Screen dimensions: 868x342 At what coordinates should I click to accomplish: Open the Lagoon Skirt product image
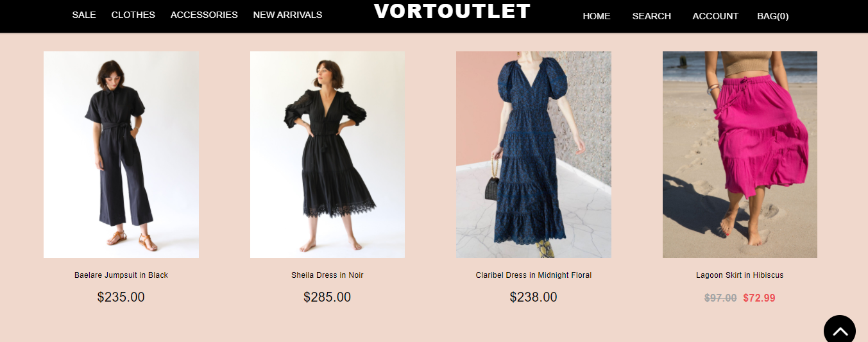[740, 155]
